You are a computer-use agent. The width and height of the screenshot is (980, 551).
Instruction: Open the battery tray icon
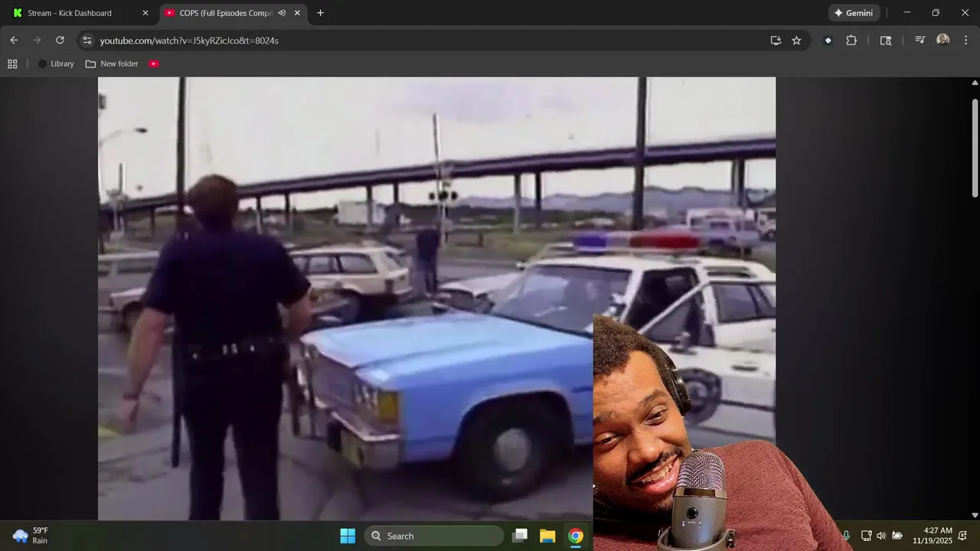click(x=897, y=536)
